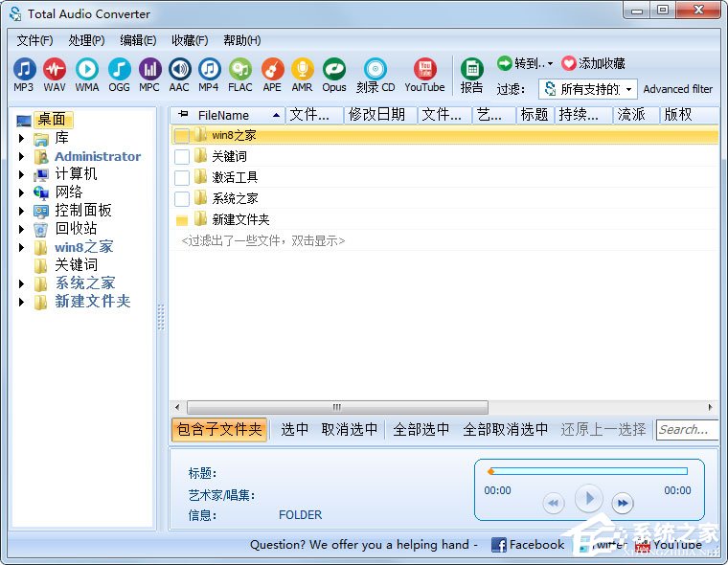This screenshot has height=565, width=728.
Task: Expand 计算机 node arrow
Action: tap(21, 174)
